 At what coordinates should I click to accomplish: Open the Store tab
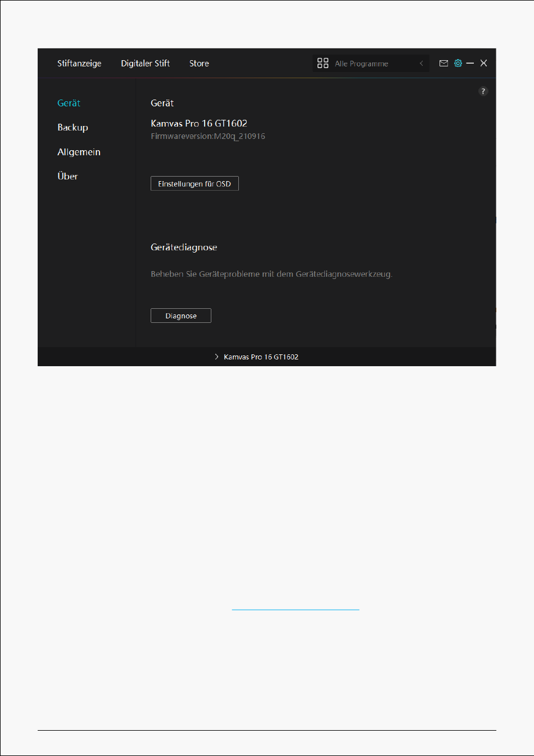point(199,64)
